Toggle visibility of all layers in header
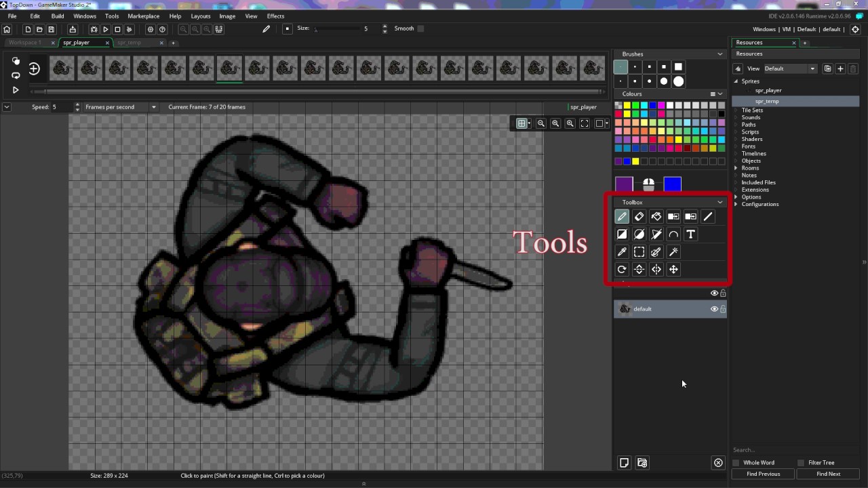The width and height of the screenshot is (868, 488). tap(714, 293)
